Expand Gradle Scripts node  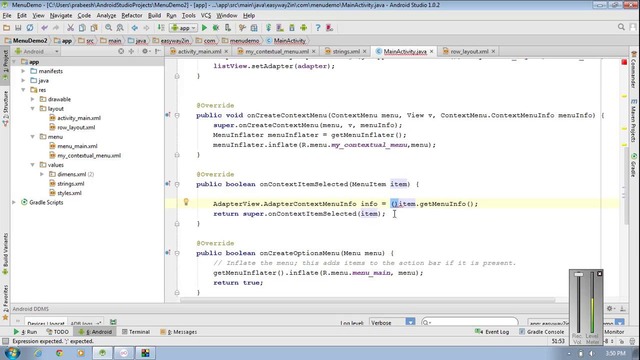(14, 202)
